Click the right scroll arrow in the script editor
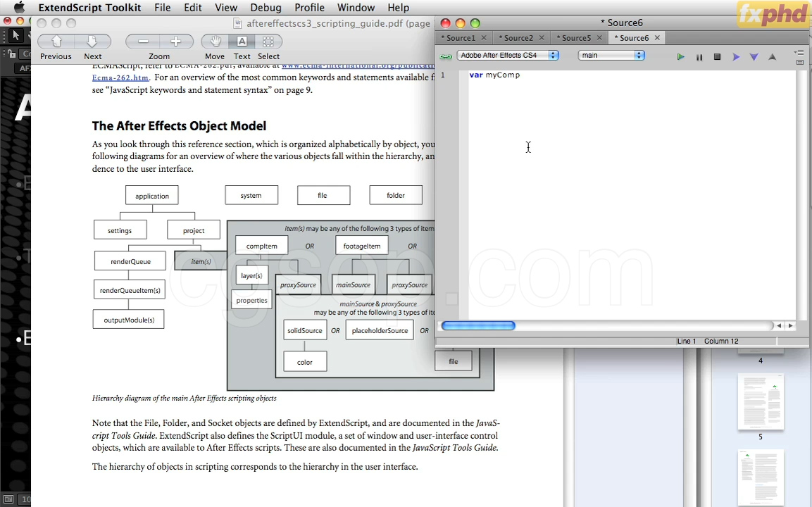Viewport: 812px width, 507px height. (x=790, y=326)
